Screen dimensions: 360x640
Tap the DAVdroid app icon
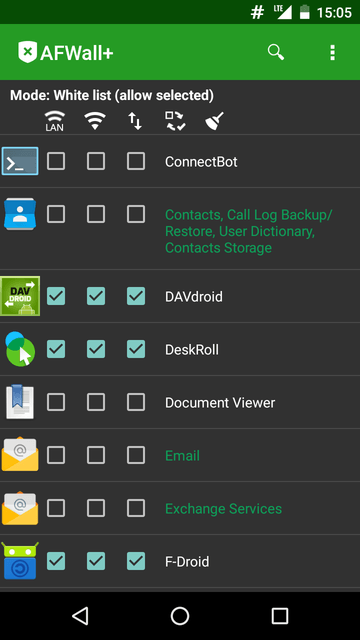(20, 296)
